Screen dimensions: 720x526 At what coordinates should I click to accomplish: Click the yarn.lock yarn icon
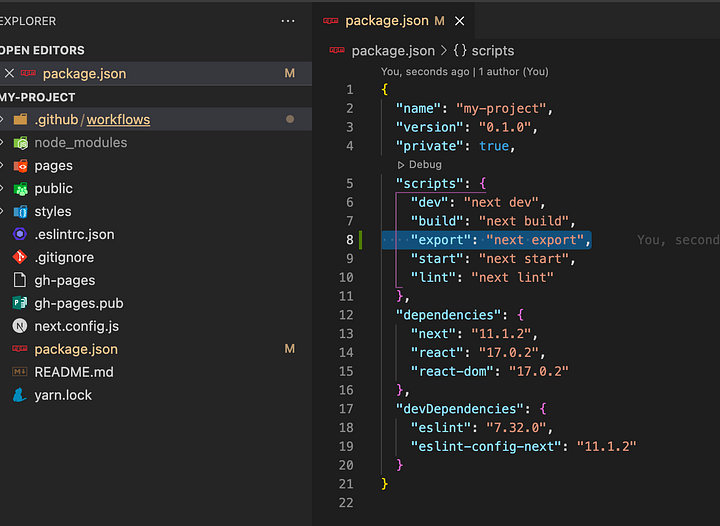pyautogui.click(x=20, y=395)
